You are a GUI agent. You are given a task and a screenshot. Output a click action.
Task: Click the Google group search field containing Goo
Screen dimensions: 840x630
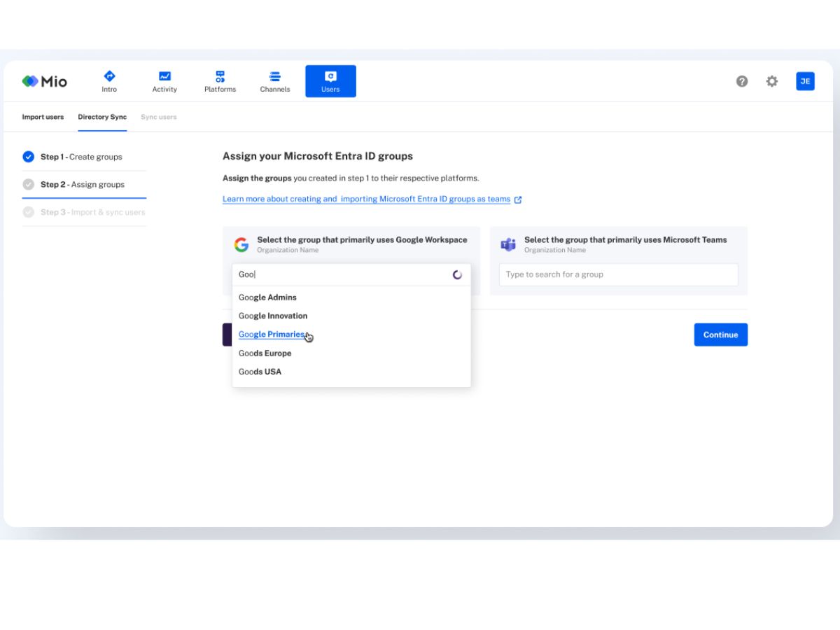pyautogui.click(x=351, y=274)
